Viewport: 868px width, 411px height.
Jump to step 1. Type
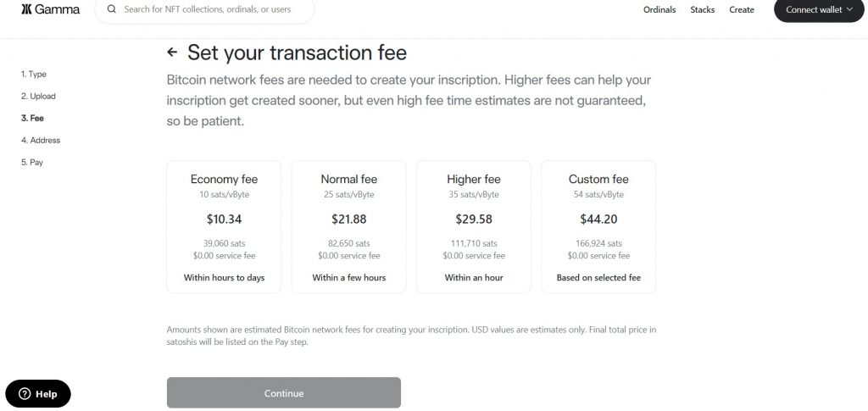click(34, 75)
